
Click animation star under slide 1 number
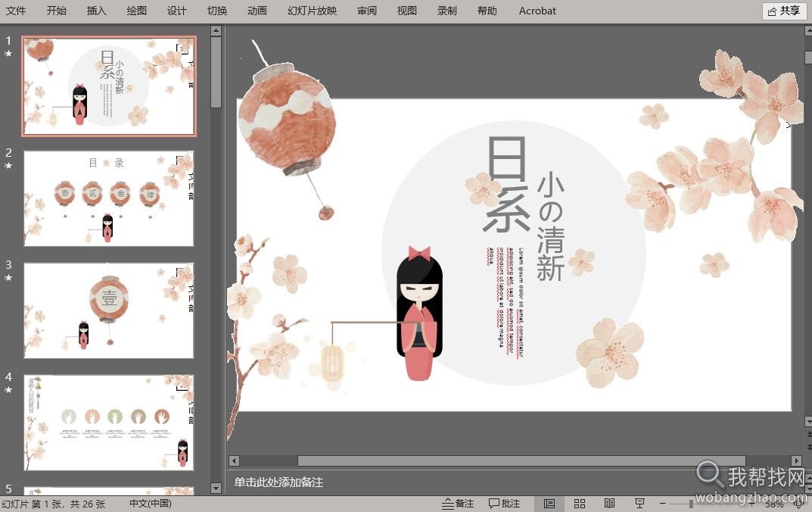[8, 53]
